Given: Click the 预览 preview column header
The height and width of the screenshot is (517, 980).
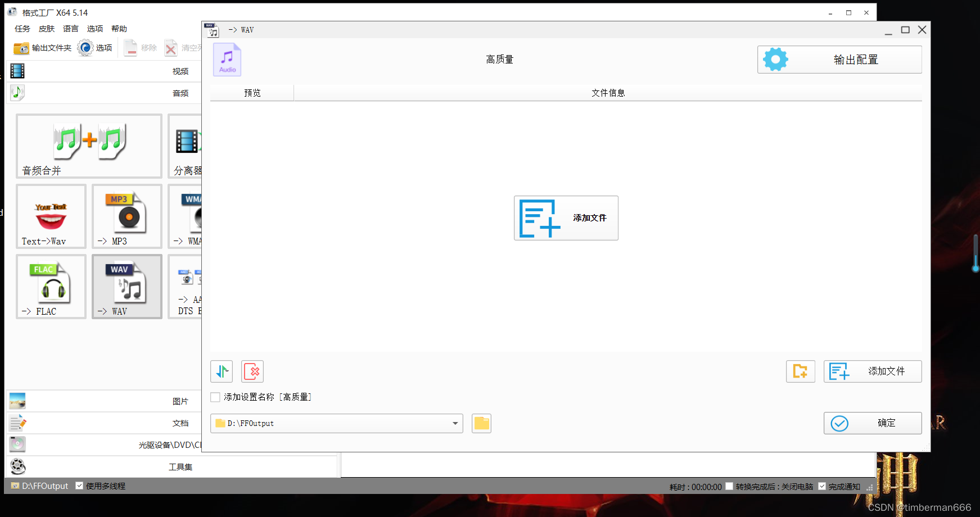Looking at the screenshot, I should click(x=252, y=93).
